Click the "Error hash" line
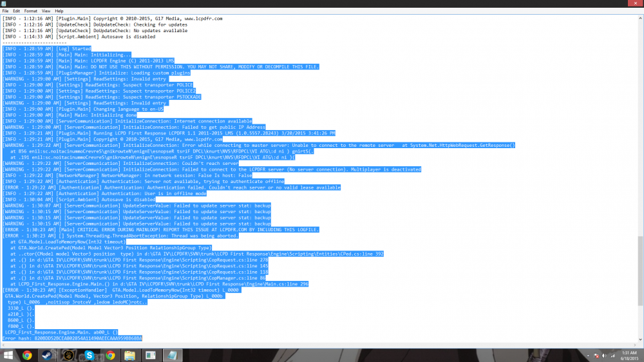The width and height of the screenshot is (644, 362). 72,338
